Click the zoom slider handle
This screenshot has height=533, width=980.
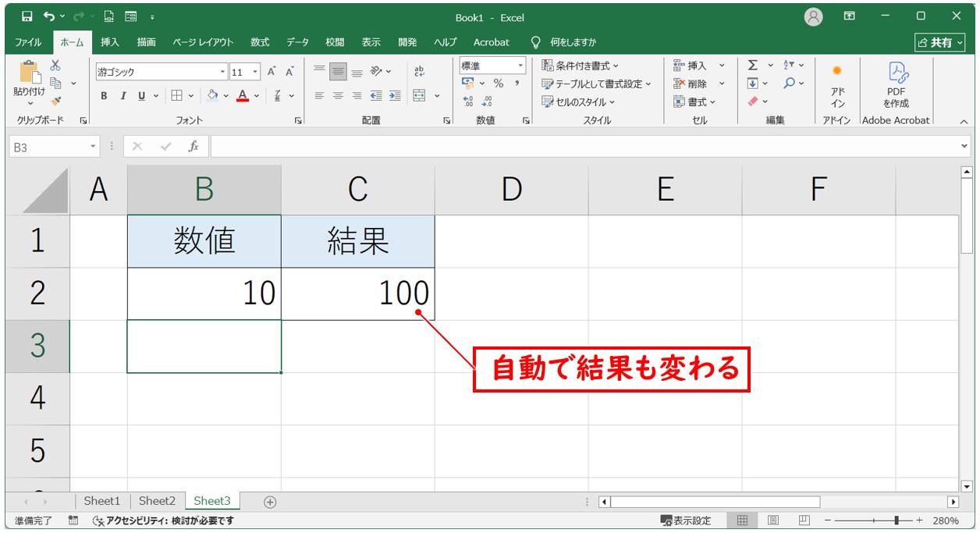(x=898, y=521)
